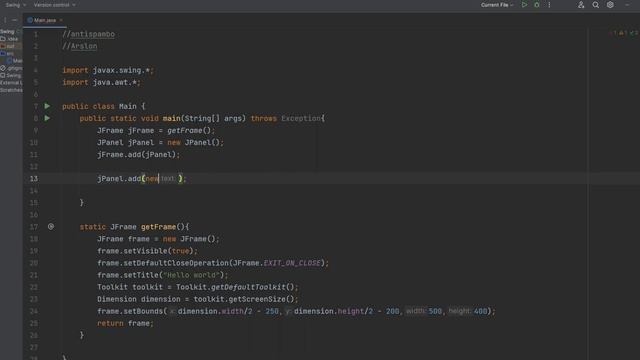The height and width of the screenshot is (360, 640).
Task: Open the Version control dropdown
Action: coord(54,5)
